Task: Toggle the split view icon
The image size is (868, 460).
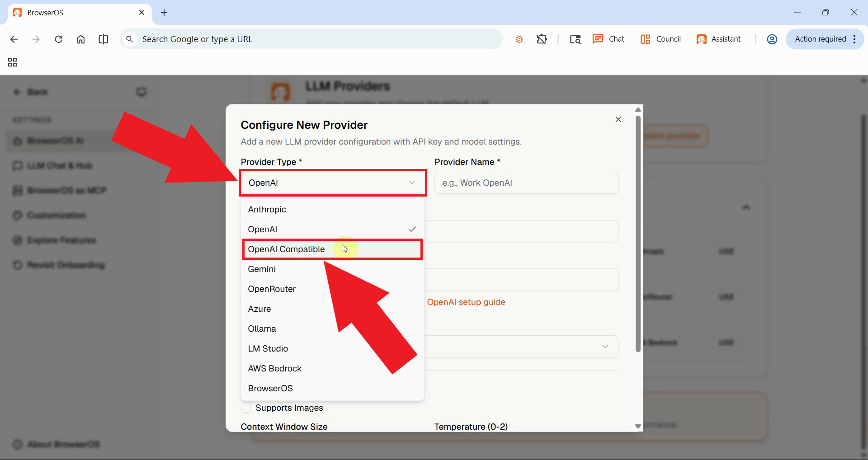Action: pyautogui.click(x=103, y=39)
